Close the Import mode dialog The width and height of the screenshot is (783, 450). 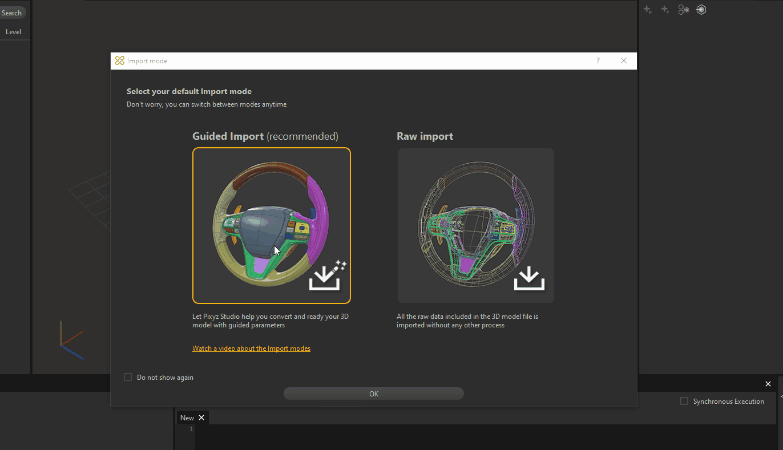623,61
